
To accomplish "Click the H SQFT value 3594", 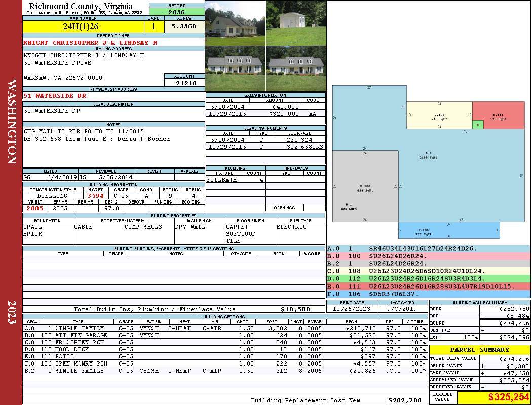I will tap(95, 196).
